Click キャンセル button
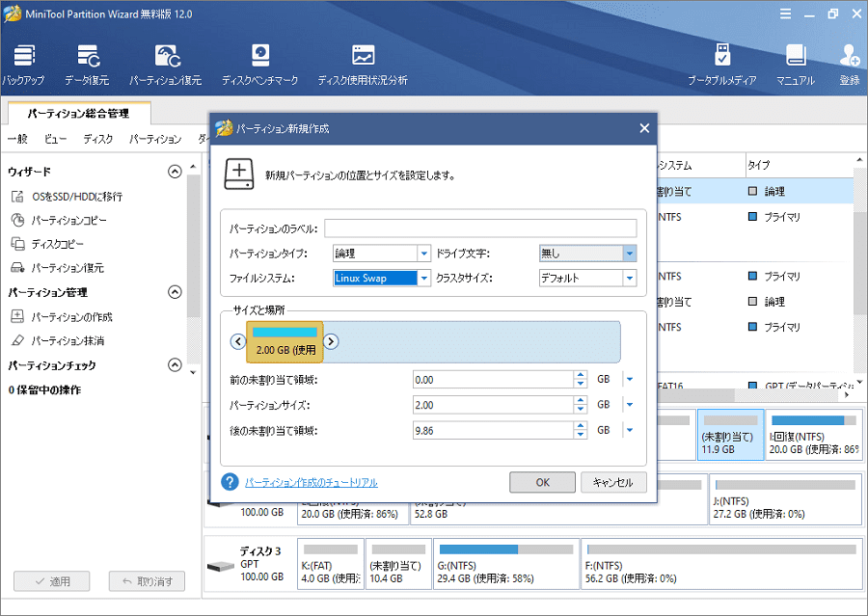Screen dimensions: 868x616 613,483
